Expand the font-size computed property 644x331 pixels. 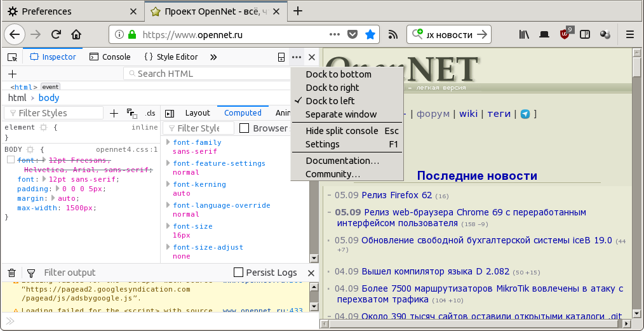pyautogui.click(x=168, y=226)
